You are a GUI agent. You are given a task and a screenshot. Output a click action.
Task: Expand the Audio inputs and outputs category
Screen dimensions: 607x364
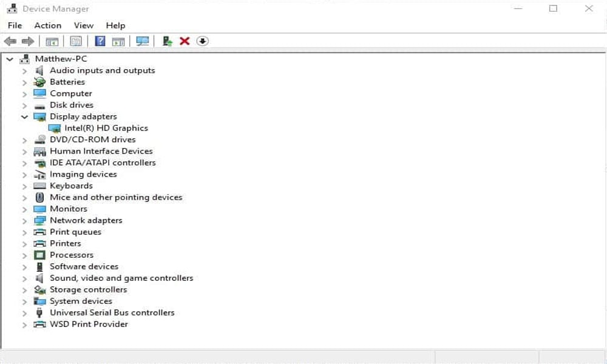pyautogui.click(x=24, y=71)
